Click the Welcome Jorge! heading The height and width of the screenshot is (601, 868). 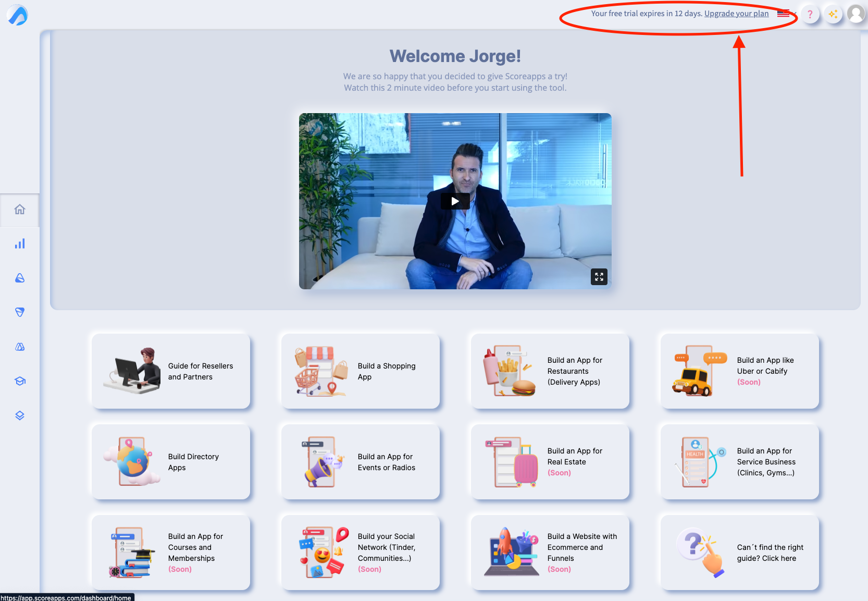(455, 56)
